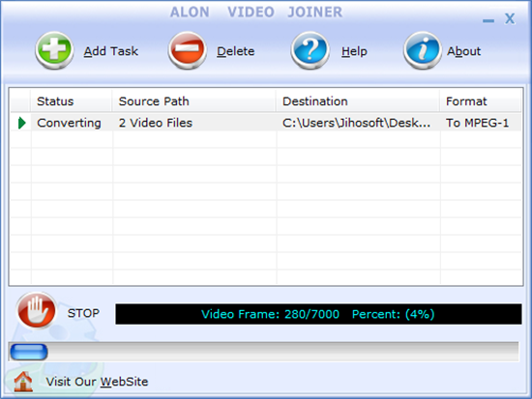This screenshot has width=532, height=399.
Task: Click the red hand STOP icon
Action: [x=37, y=311]
